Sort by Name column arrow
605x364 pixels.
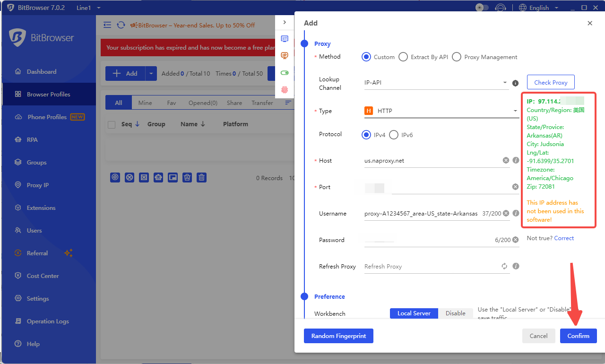tap(203, 124)
